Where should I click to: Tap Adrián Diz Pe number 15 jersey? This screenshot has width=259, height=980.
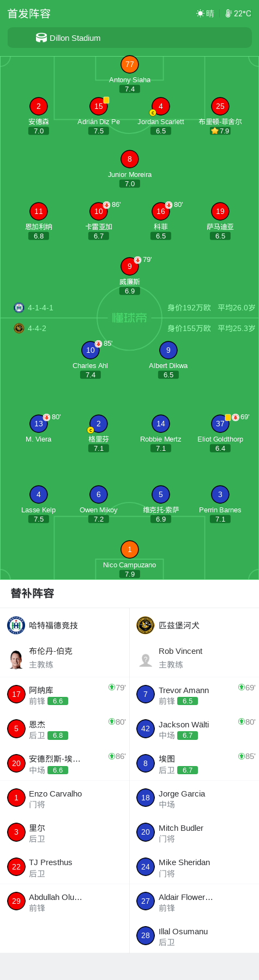[x=99, y=106]
